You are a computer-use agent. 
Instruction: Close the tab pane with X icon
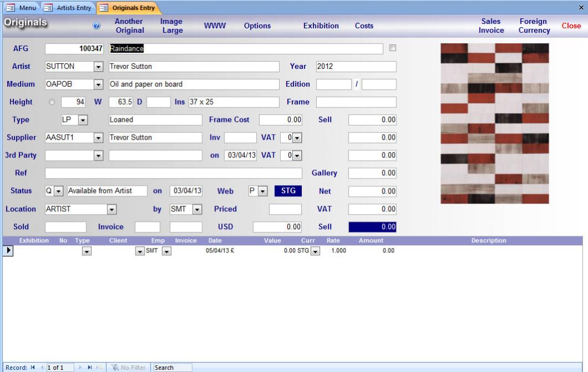[x=581, y=7]
